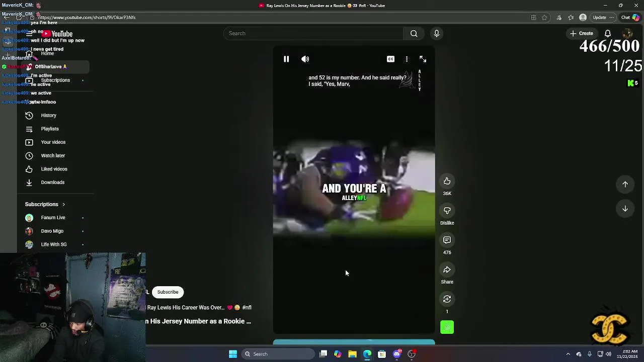The width and height of the screenshot is (644, 362).
Task: Click the YouTube logo
Action: pos(57,34)
